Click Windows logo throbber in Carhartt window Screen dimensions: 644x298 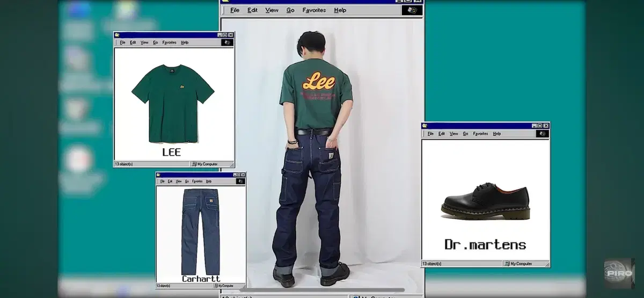[x=239, y=181]
